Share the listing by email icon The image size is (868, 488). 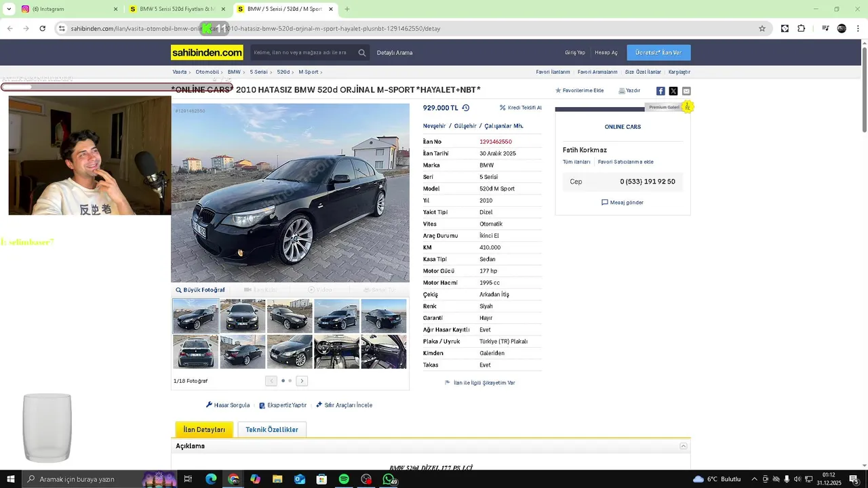(686, 91)
